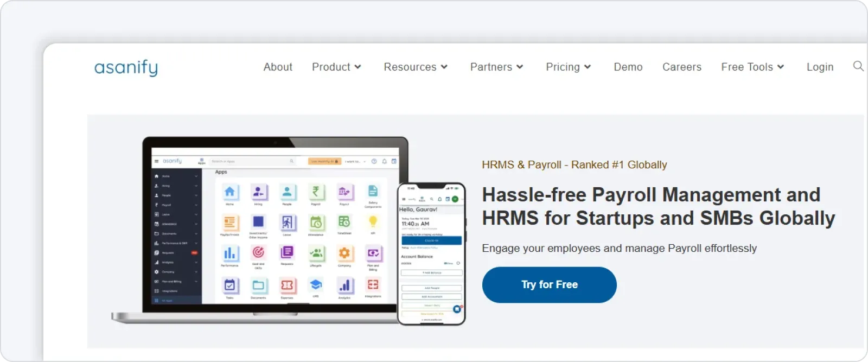Click the Goal and OKRs target icon
The image size is (868, 362).
coord(258,252)
